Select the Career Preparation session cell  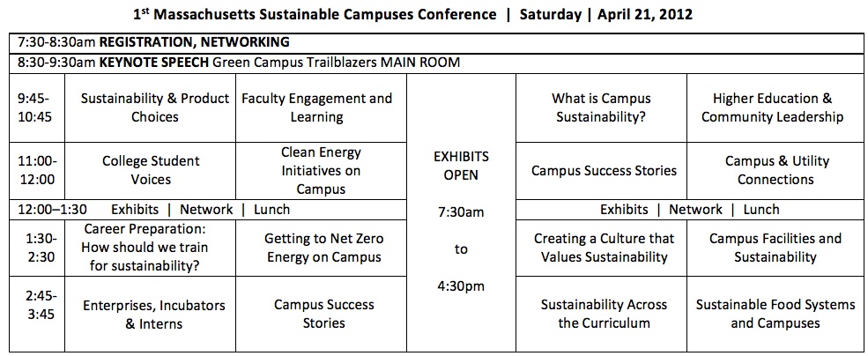(x=150, y=248)
